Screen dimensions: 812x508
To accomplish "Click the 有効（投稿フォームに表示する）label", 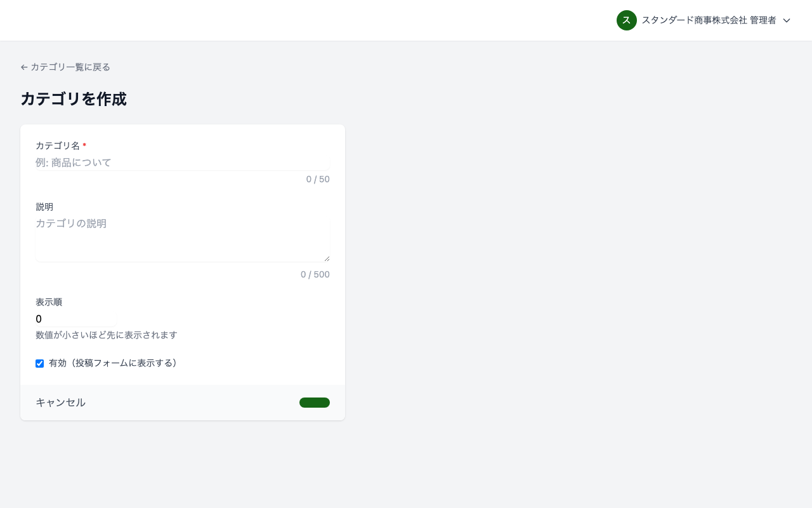I will [x=114, y=363].
